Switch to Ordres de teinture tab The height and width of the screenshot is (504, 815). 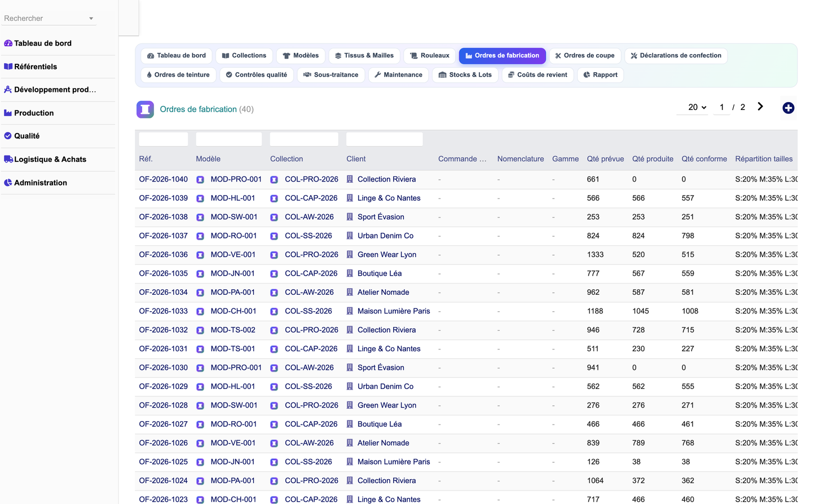coord(178,75)
